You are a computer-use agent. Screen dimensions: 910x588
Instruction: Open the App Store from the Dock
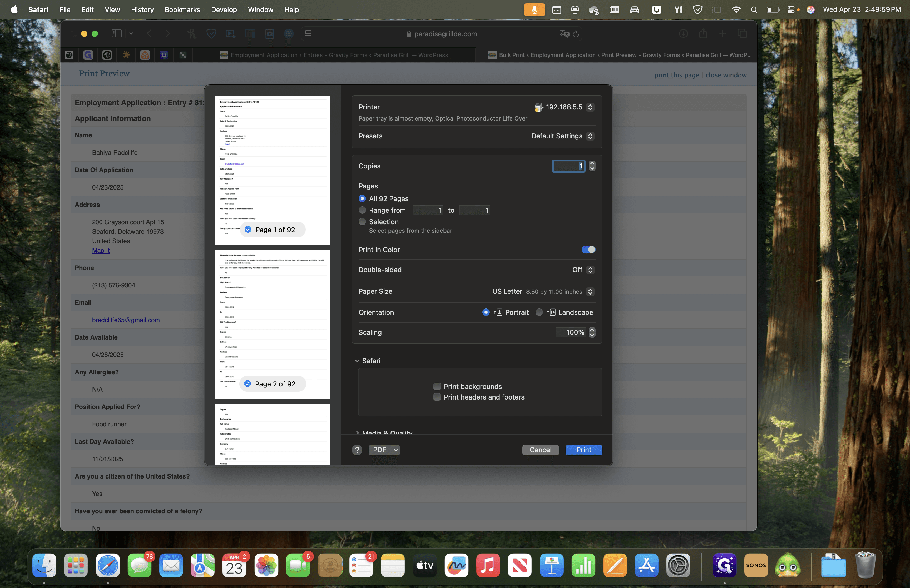pyautogui.click(x=646, y=565)
